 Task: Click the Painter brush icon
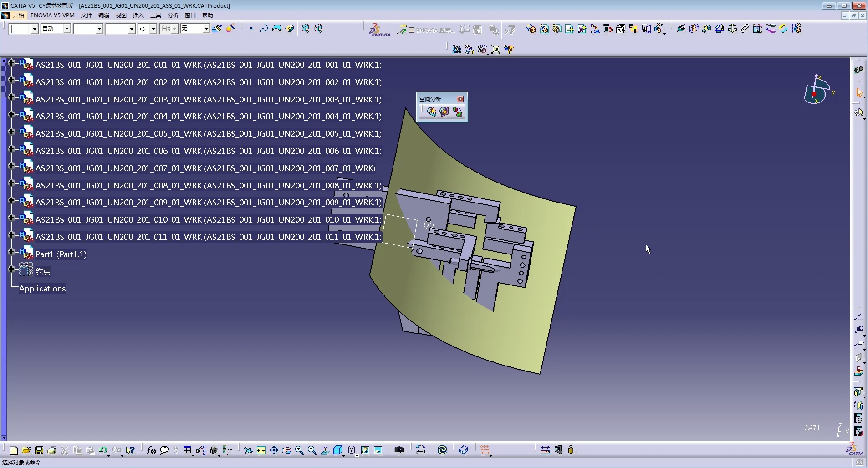tap(217, 29)
